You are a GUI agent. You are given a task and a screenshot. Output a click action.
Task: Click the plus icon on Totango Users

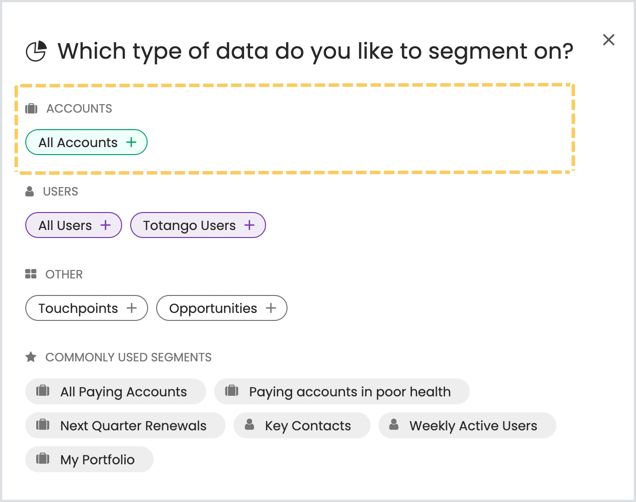249,225
